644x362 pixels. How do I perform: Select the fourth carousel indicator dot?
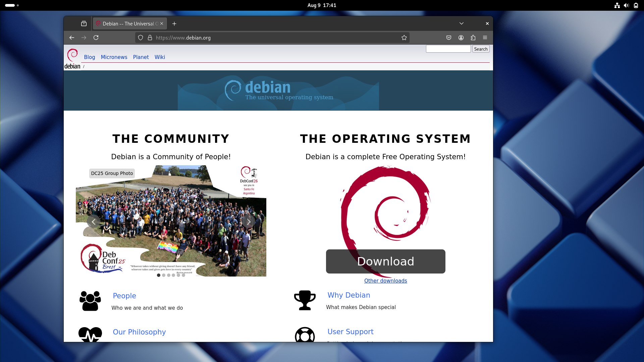pos(173,275)
